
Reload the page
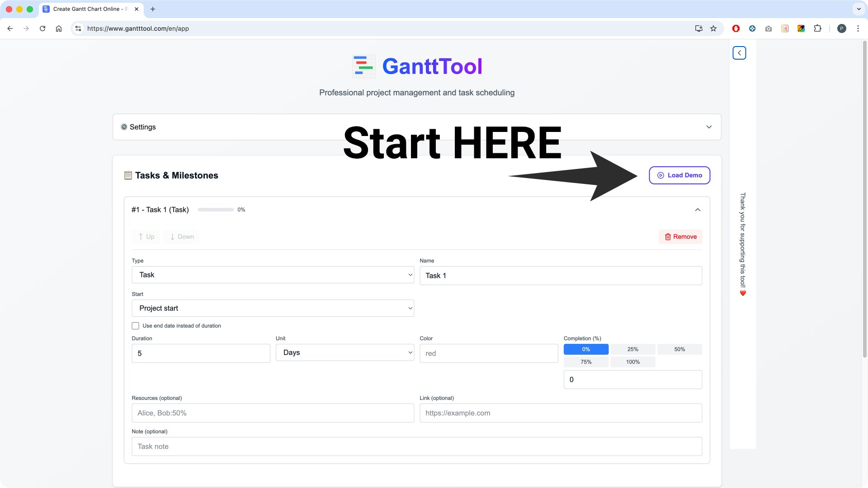pos(42,28)
